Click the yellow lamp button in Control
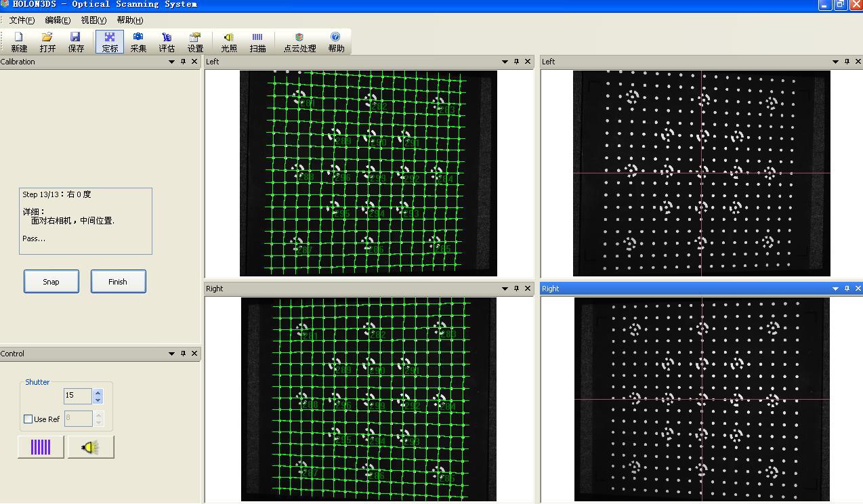The height and width of the screenshot is (504, 863). 91,447
